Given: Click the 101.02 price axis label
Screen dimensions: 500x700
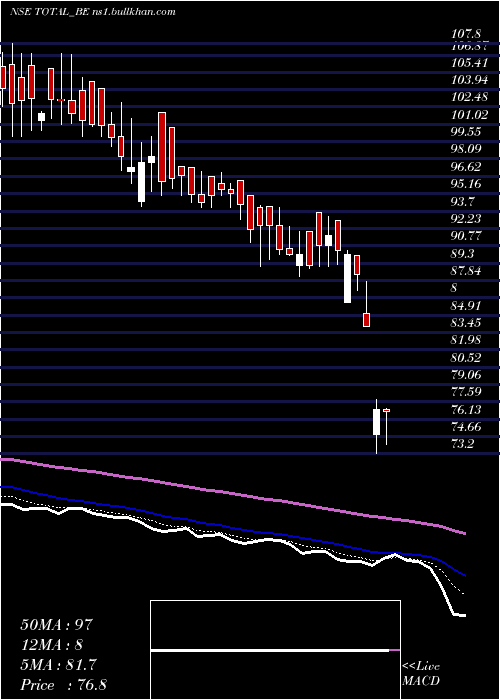Looking at the screenshot, I should pos(469,115).
